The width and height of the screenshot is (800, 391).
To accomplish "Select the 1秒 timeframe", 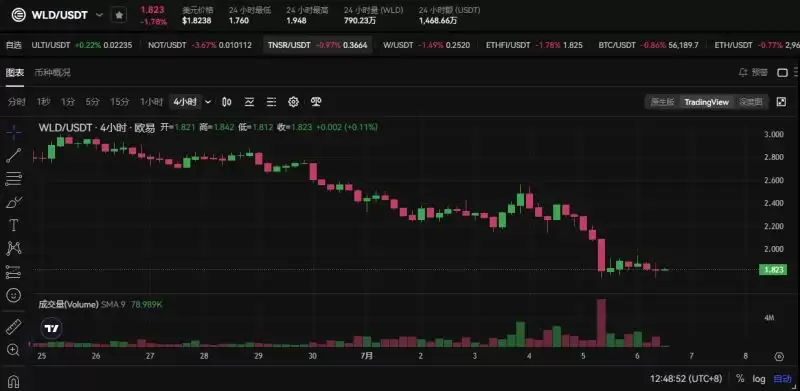I will [43, 102].
